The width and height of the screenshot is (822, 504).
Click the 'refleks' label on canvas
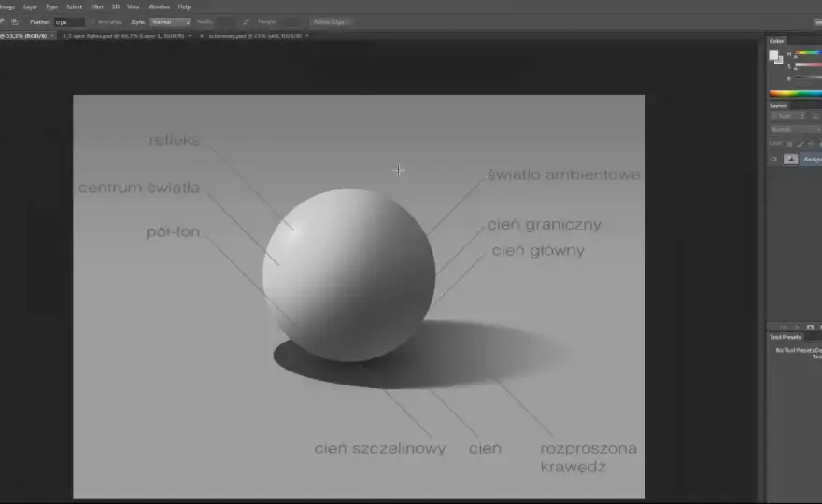click(175, 140)
